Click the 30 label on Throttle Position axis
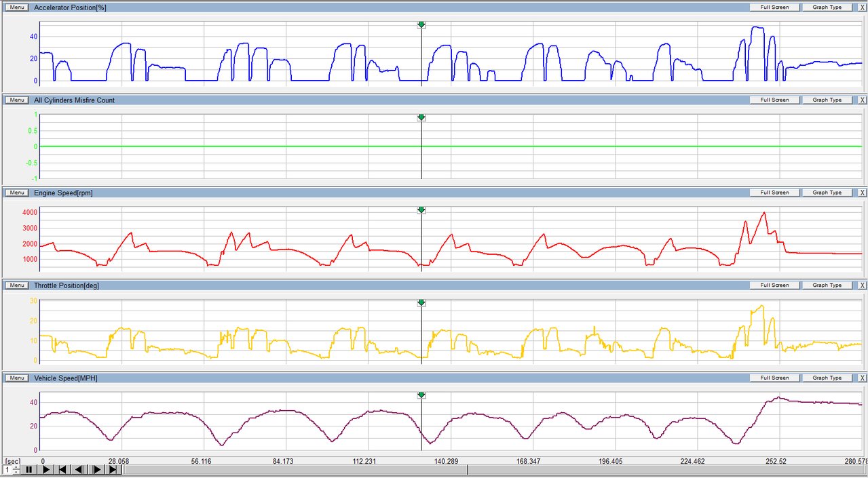The height and width of the screenshot is (478, 868). pyautogui.click(x=33, y=300)
